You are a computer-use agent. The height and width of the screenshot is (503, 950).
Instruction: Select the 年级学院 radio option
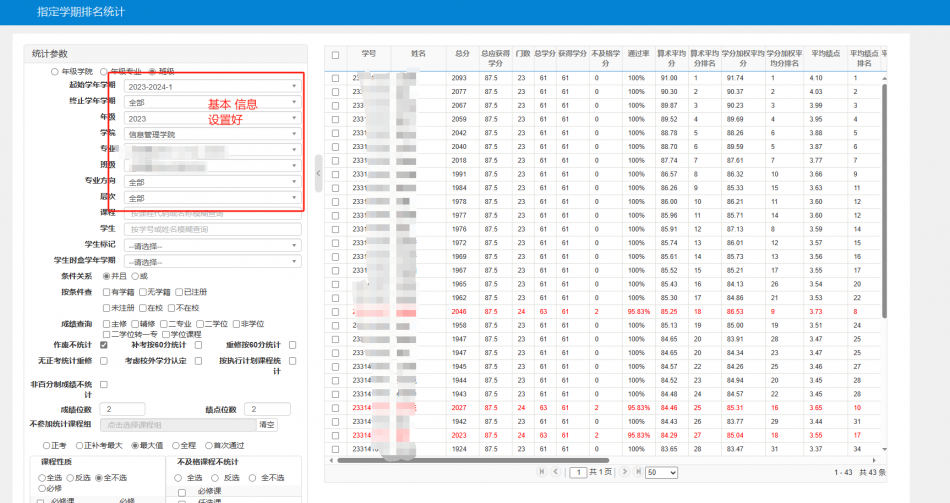point(55,71)
